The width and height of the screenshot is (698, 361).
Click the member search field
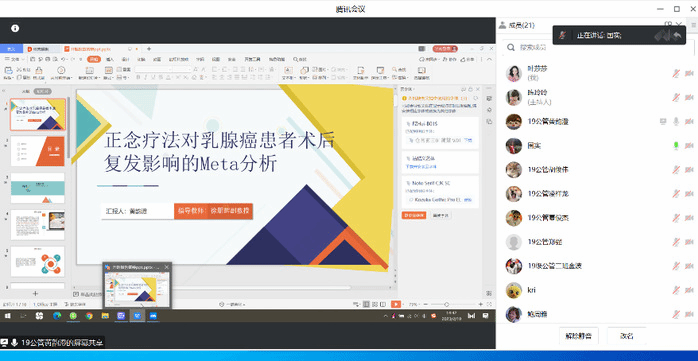(598, 47)
